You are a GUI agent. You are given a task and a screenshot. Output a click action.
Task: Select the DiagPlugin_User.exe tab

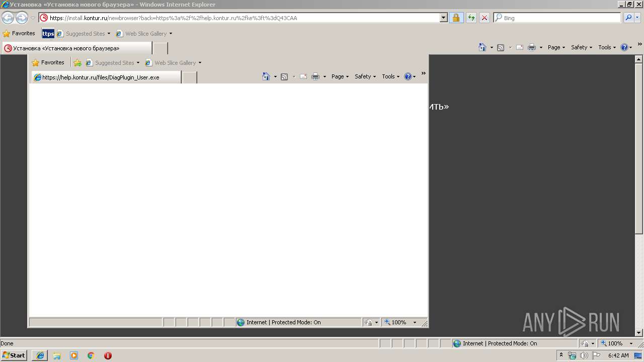point(106,77)
